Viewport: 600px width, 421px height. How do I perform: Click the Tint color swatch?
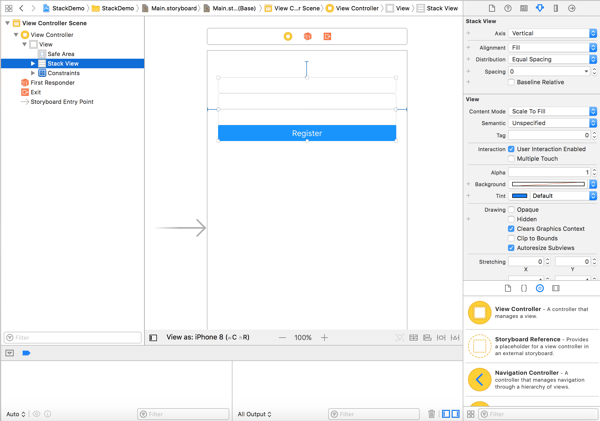(x=519, y=196)
